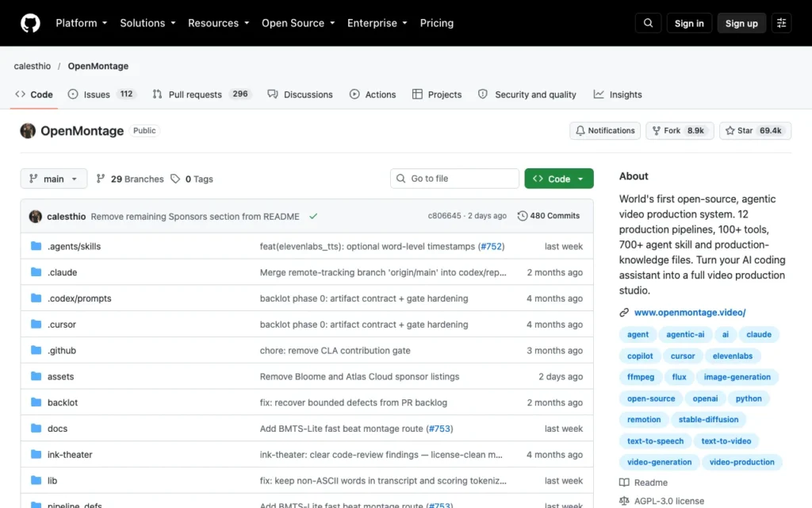Click the folder icon for .cursor
Image resolution: width=812 pixels, height=508 pixels.
point(36,324)
